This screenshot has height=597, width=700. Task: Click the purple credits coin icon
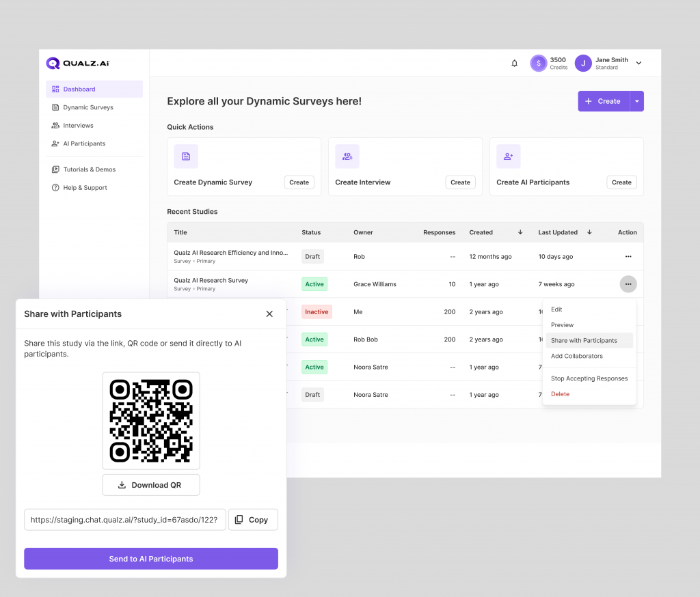539,64
